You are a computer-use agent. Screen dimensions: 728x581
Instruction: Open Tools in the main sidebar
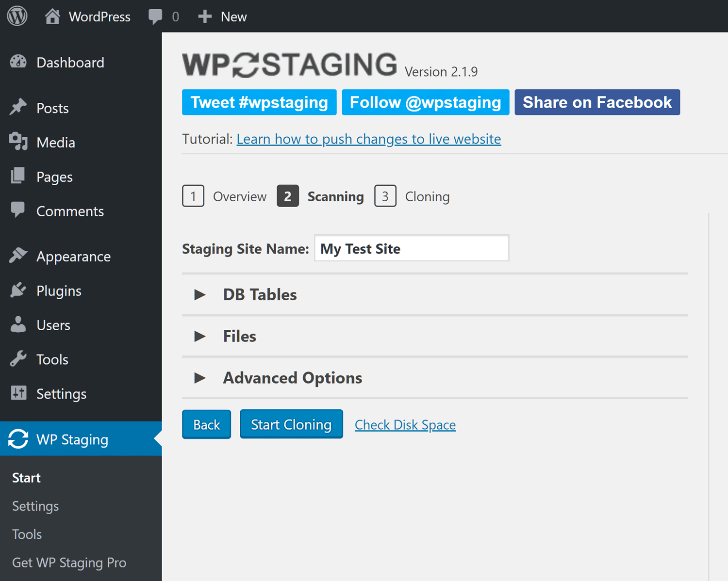click(52, 360)
